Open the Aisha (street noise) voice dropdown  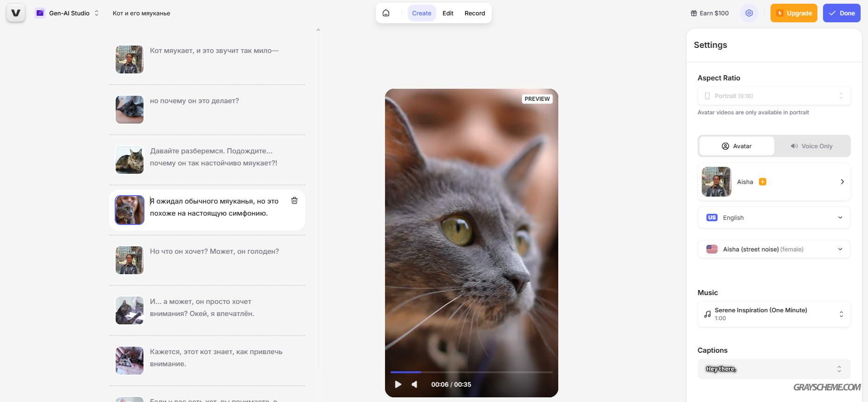774,249
